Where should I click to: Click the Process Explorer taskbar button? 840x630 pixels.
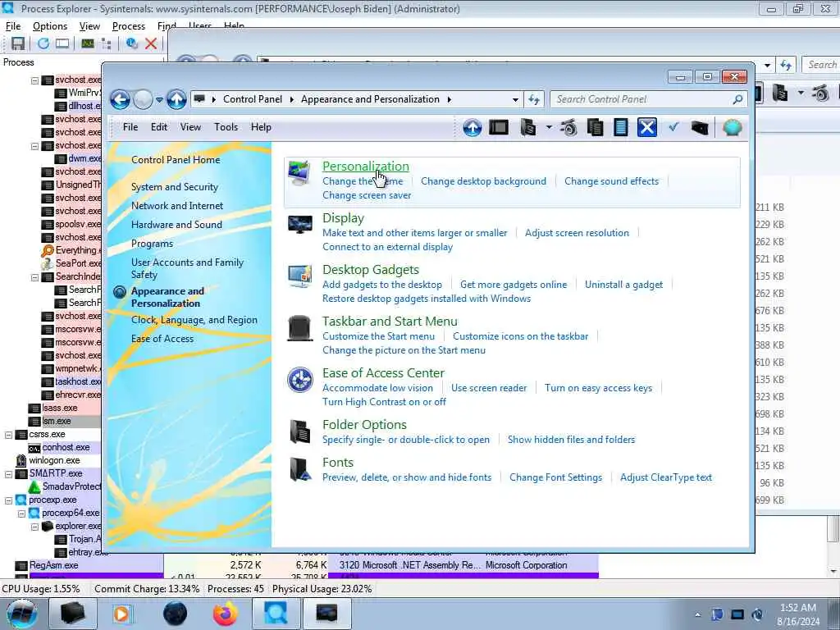point(276,614)
